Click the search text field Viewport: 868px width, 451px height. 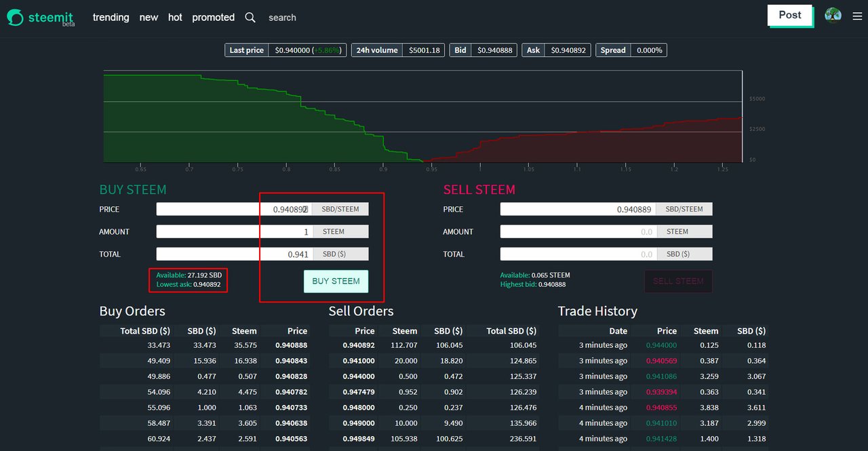(x=298, y=18)
